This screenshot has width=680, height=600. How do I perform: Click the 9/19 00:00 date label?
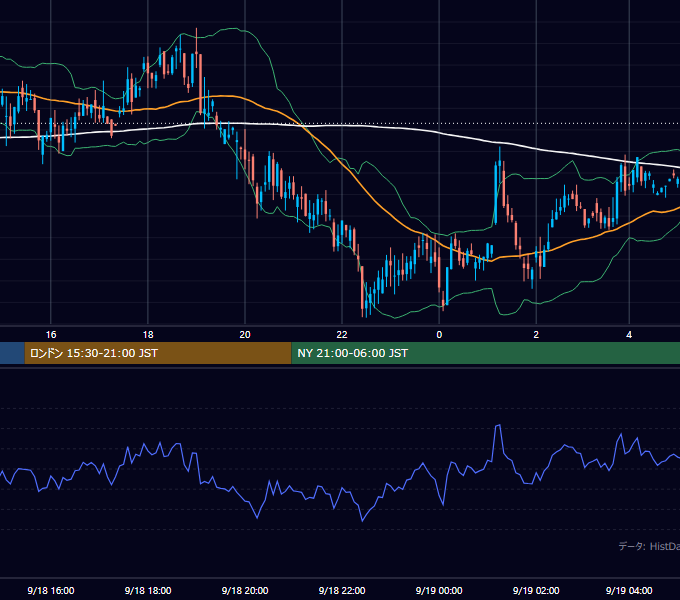click(x=439, y=590)
